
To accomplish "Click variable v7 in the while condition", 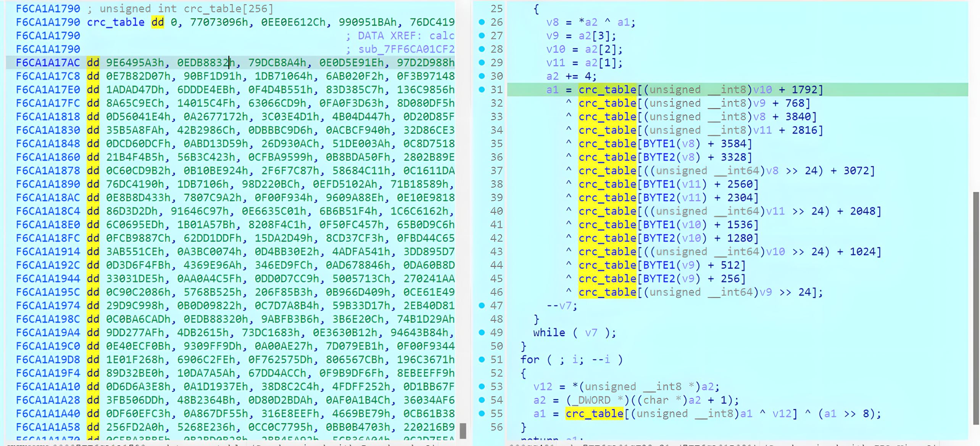I will [x=591, y=333].
